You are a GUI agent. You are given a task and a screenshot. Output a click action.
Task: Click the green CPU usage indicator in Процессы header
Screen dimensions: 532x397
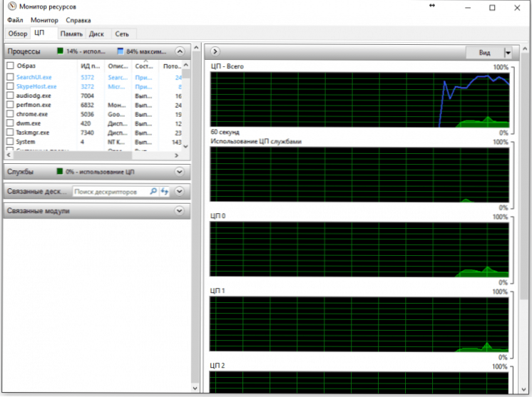coord(60,51)
